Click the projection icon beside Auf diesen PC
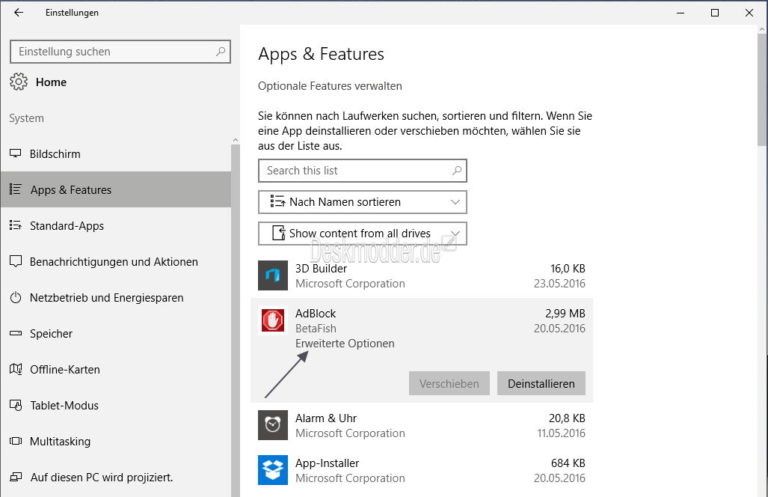Image resolution: width=768 pixels, height=497 pixels. click(16, 477)
